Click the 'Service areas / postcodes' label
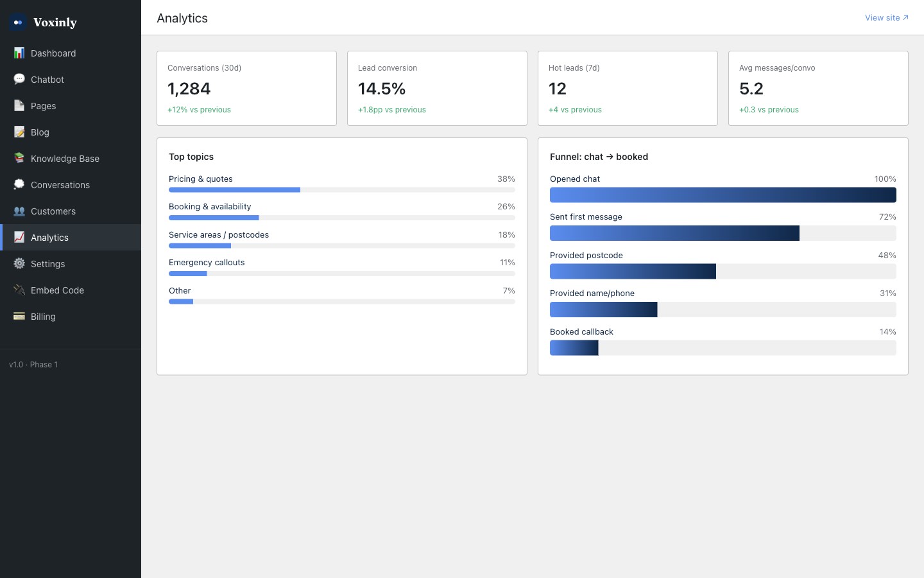The width and height of the screenshot is (924, 578). point(219,235)
